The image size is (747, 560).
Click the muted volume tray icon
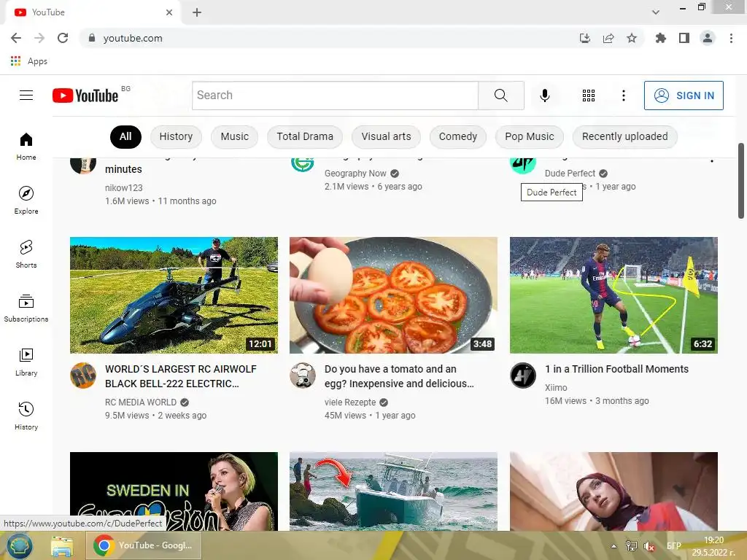click(649, 546)
